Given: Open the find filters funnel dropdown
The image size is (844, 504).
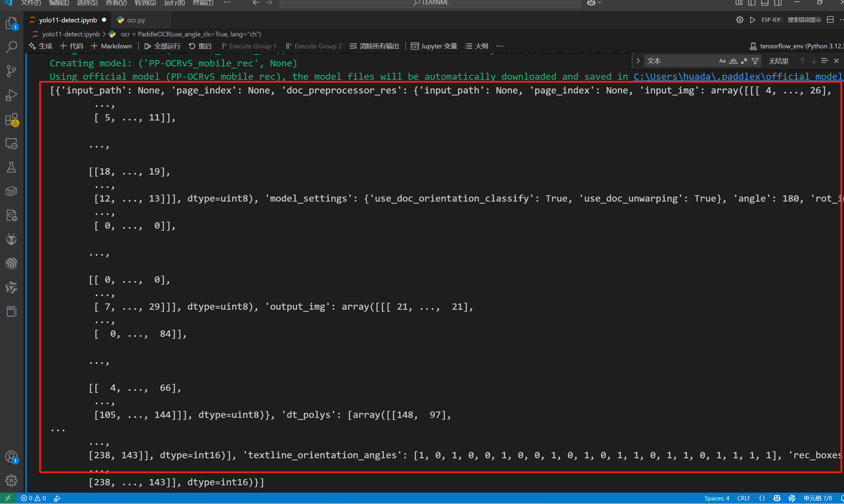Looking at the screenshot, I should [755, 61].
